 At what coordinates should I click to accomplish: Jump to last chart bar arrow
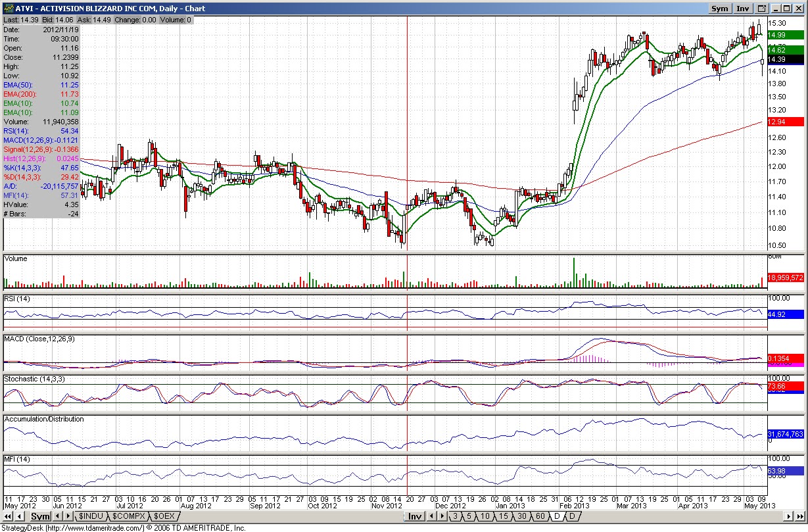pos(799,516)
